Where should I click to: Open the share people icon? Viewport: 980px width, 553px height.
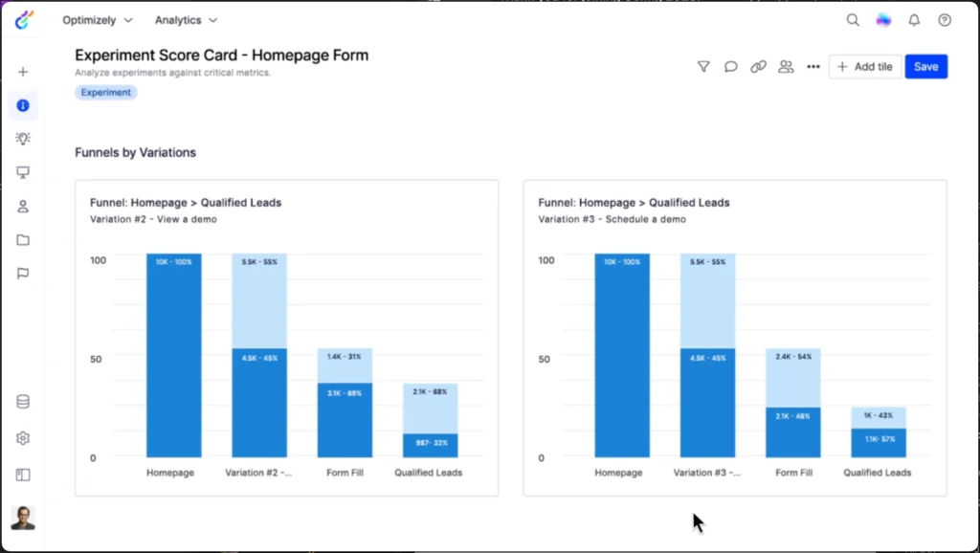[x=786, y=66]
